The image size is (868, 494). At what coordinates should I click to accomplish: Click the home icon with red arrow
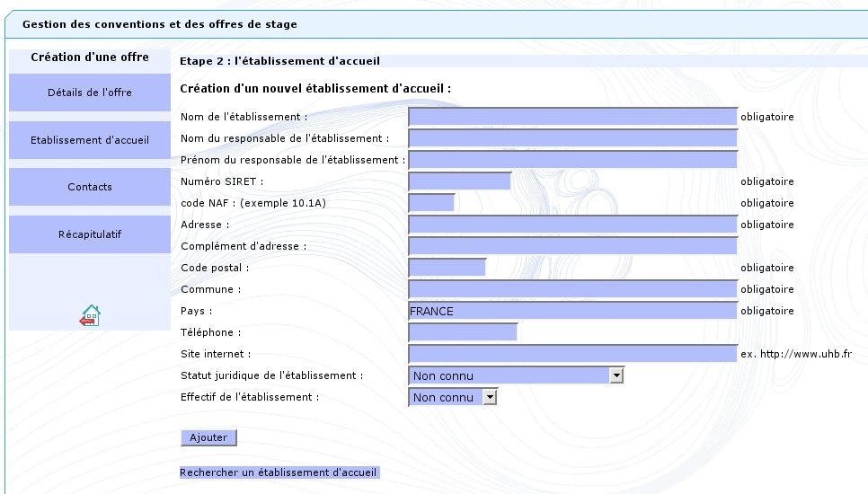pos(90,315)
